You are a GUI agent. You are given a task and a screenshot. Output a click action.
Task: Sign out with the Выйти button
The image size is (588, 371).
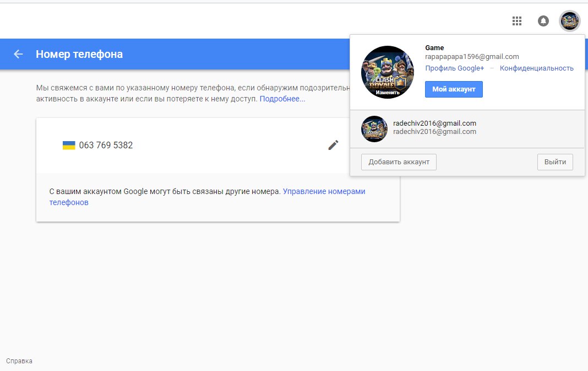coord(555,162)
